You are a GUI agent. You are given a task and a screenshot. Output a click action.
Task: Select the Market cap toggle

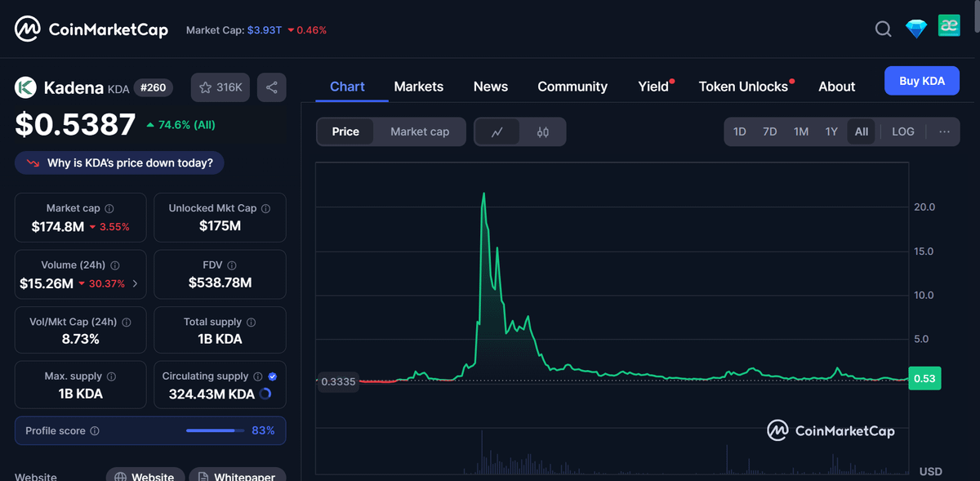(x=420, y=131)
